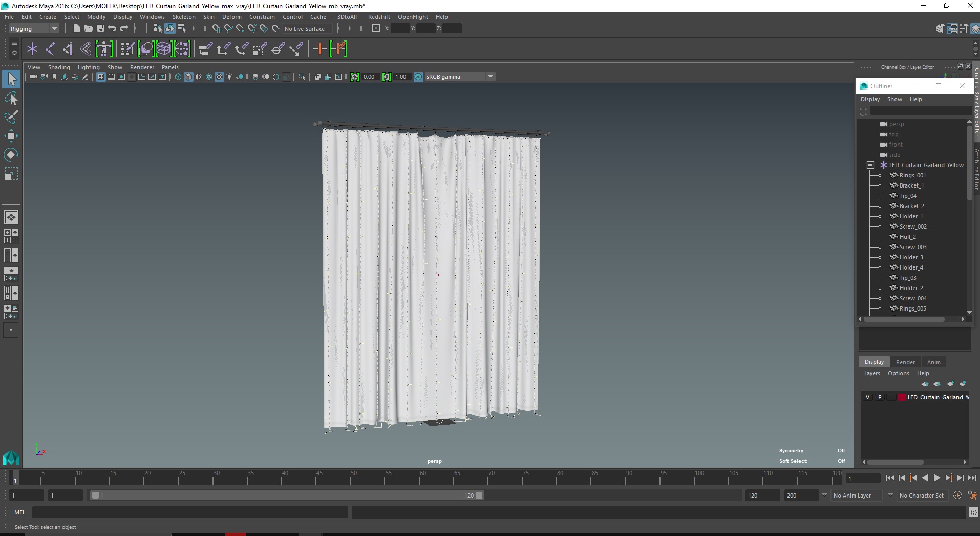Activate the Lasso select tool
This screenshot has width=980, height=536.
[11, 98]
